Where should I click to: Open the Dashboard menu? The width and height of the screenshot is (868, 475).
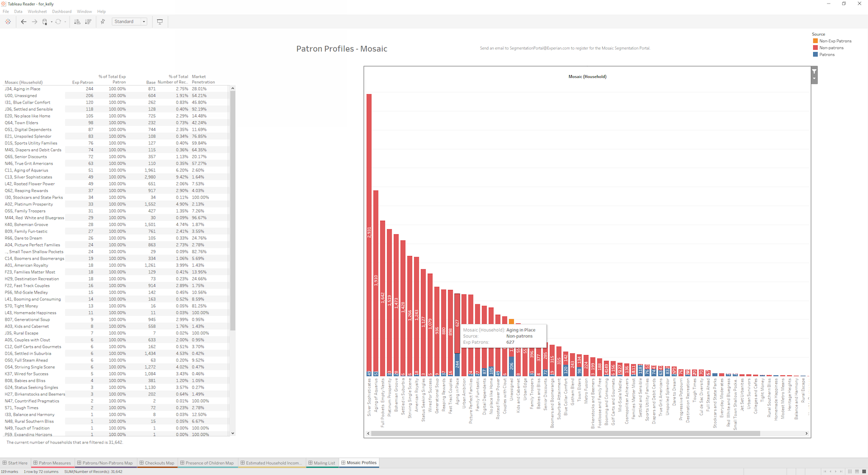[x=61, y=11]
